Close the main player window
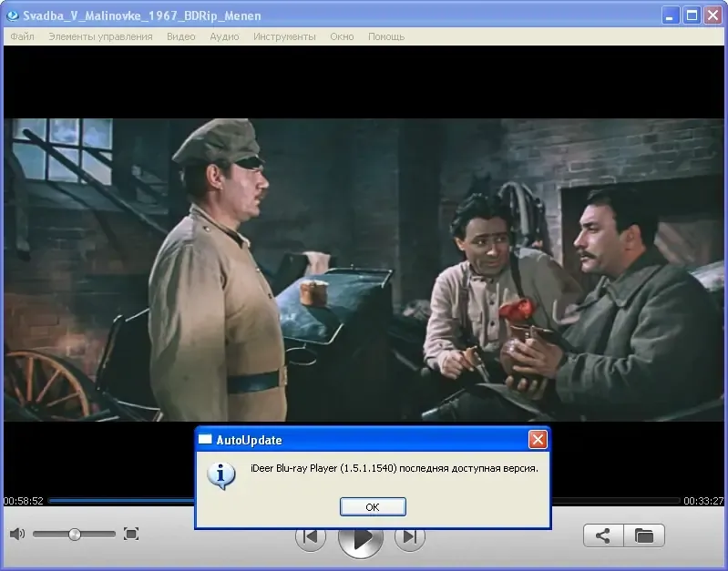 coord(713,15)
